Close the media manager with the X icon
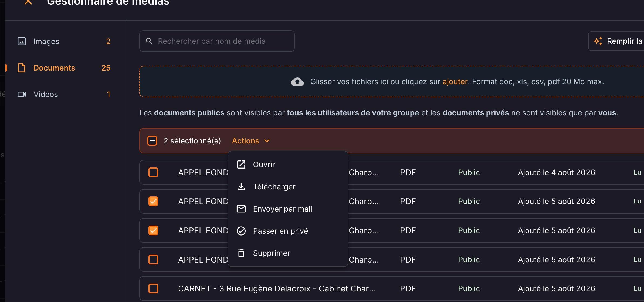 [x=28, y=2]
